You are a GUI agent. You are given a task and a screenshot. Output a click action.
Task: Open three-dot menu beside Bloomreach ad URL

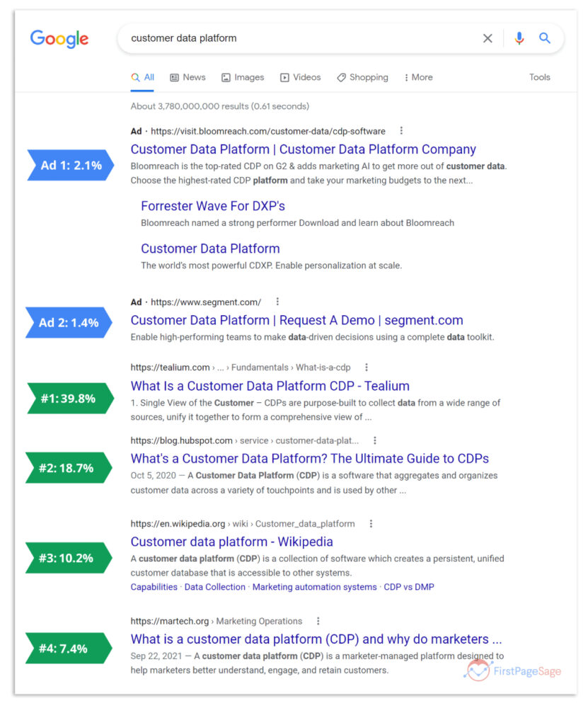click(x=401, y=130)
